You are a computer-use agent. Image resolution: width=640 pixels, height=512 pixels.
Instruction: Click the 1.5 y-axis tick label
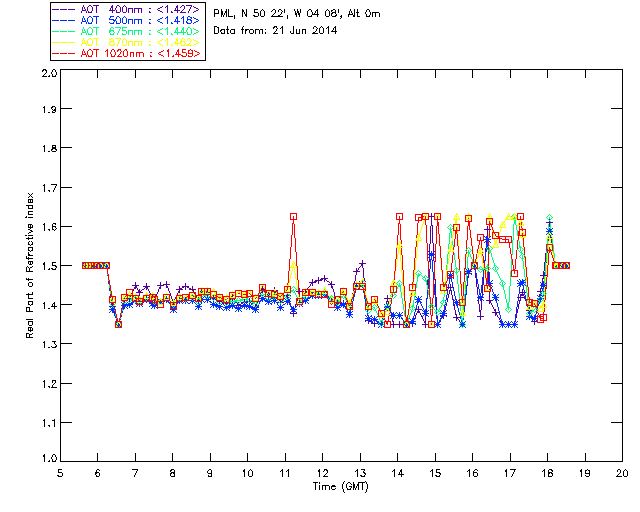pos(49,265)
